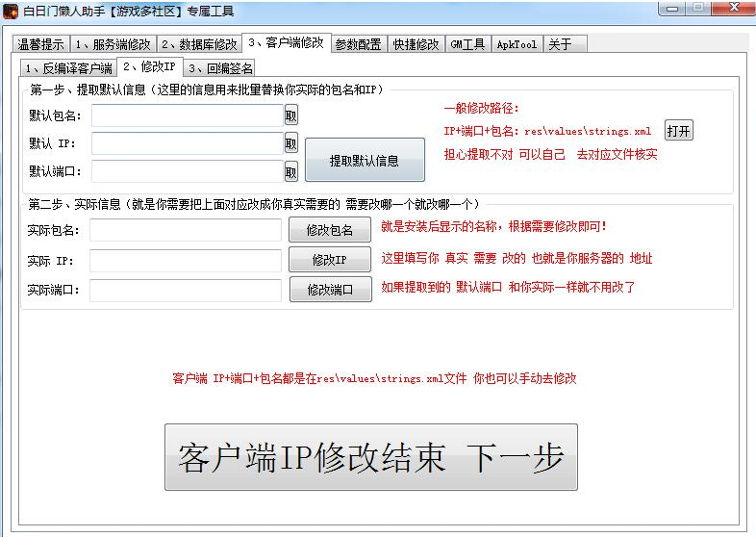Click the 修改端口 button

point(330,290)
